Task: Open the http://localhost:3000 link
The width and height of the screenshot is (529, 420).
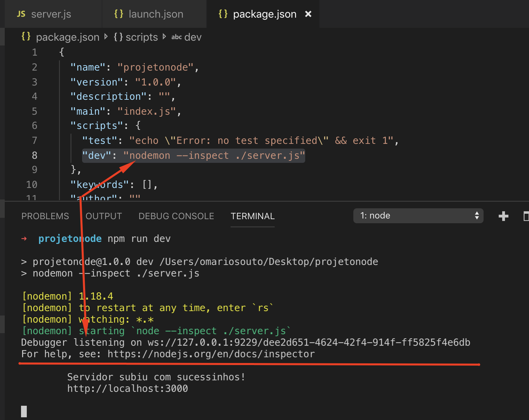Action: click(x=128, y=388)
